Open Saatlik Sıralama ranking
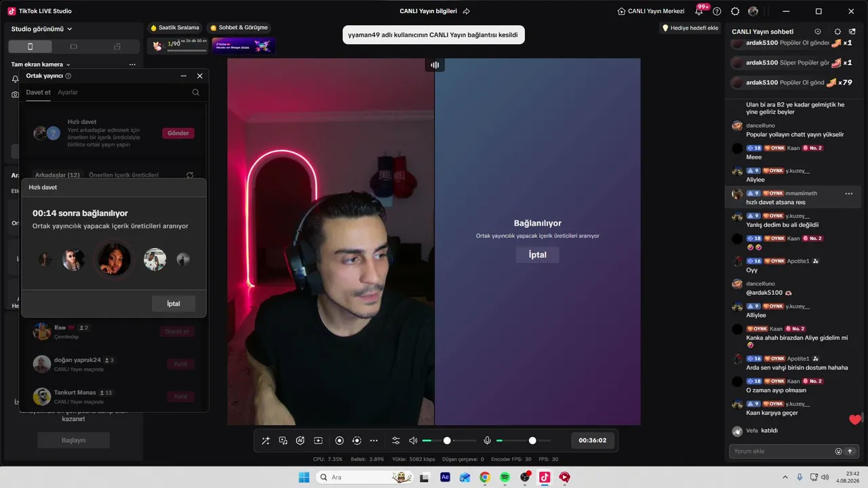 (x=175, y=28)
